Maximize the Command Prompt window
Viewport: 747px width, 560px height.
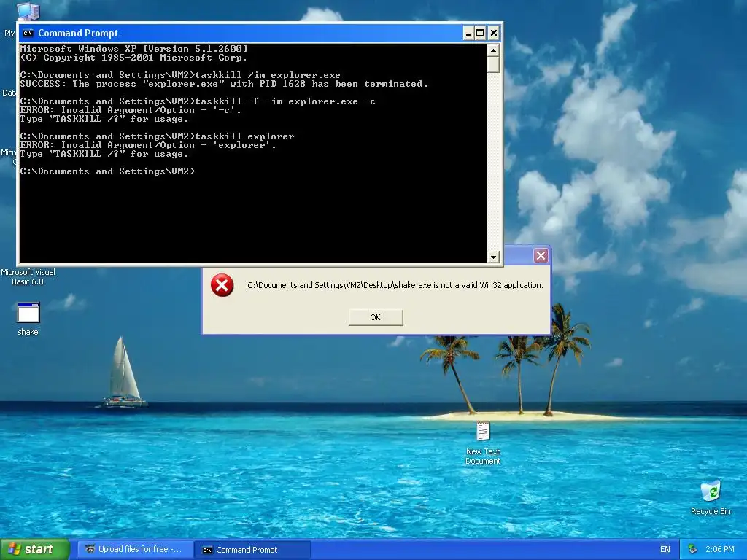480,33
